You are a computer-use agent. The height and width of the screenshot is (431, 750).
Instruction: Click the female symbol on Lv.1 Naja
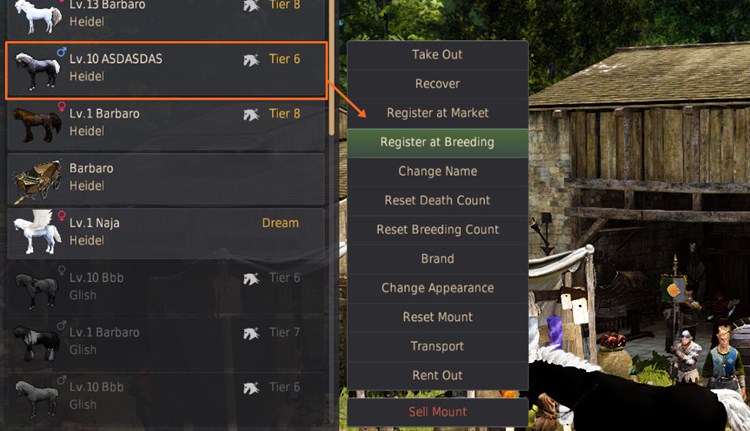[x=62, y=216]
